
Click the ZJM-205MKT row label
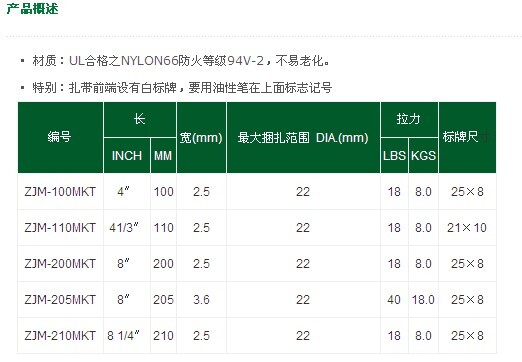(x=60, y=300)
